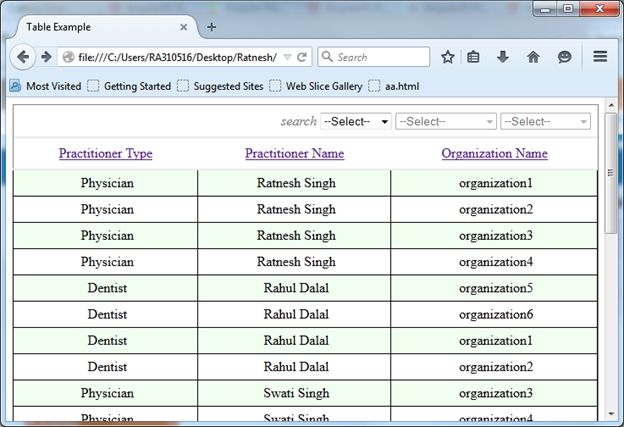Select the organization6 cell

[496, 314]
